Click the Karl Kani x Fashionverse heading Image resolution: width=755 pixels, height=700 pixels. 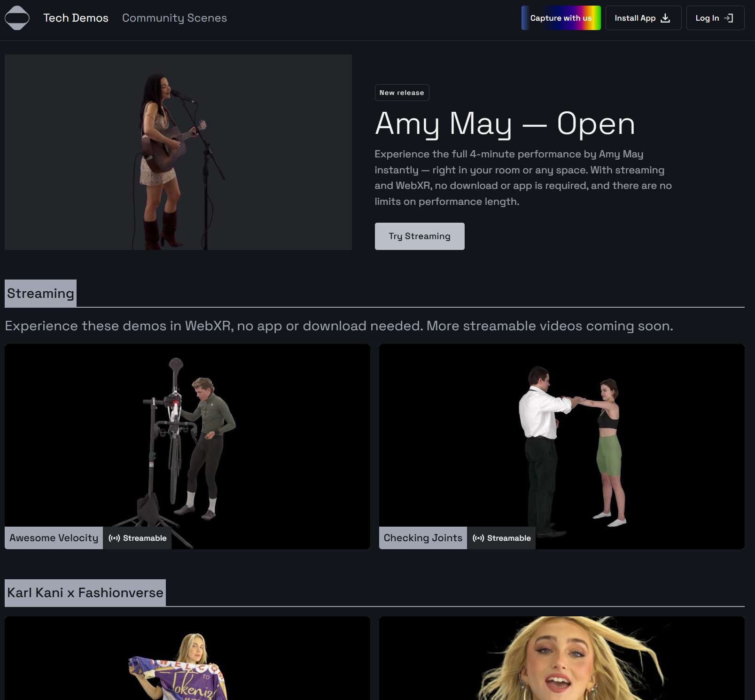click(85, 593)
